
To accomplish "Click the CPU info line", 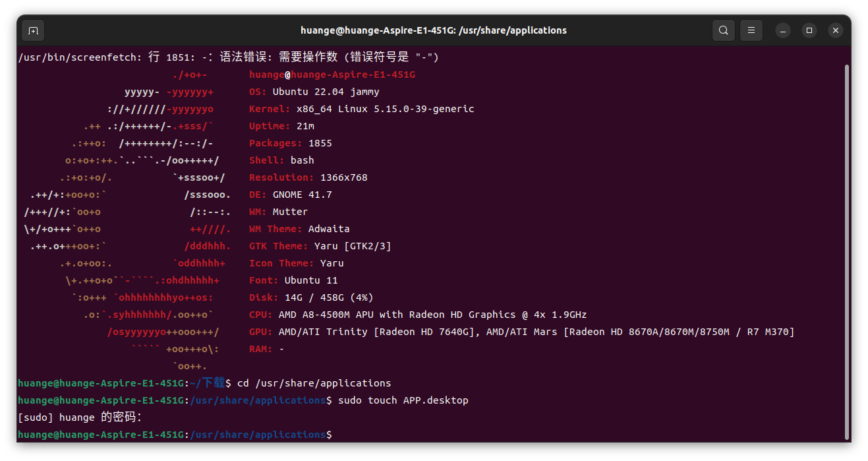I will click(417, 315).
